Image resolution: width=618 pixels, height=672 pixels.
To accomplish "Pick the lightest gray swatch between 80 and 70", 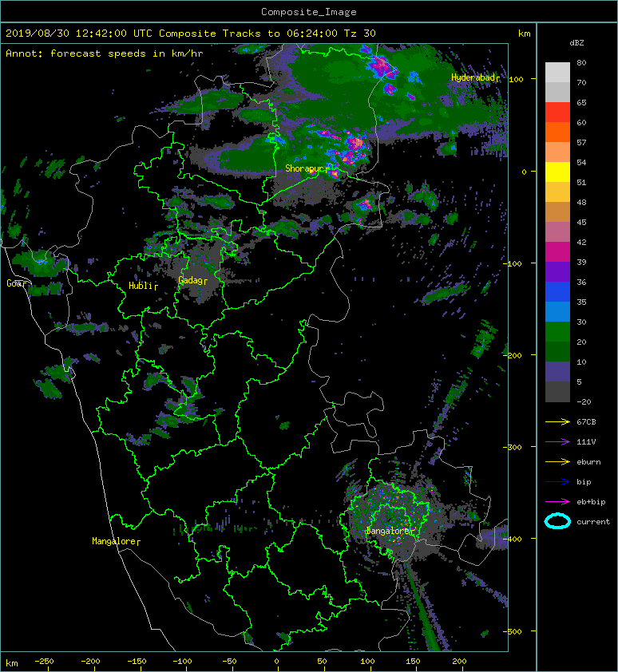I will coord(557,73).
